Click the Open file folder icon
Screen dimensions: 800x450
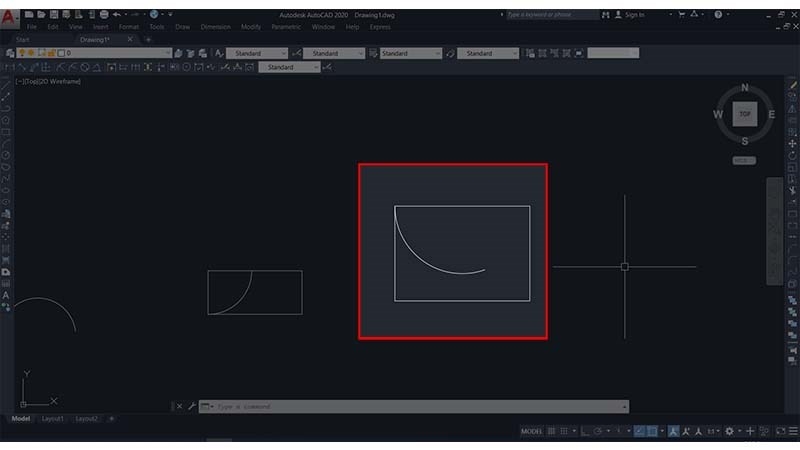(41, 15)
